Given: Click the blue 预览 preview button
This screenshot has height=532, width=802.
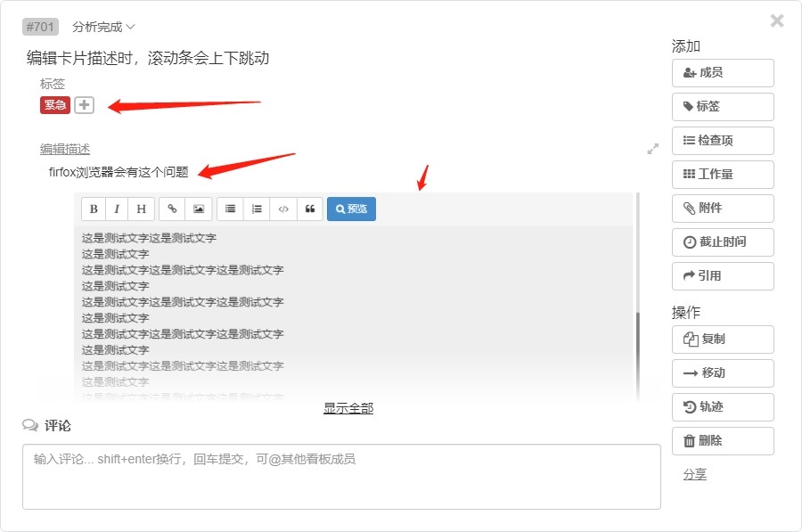Looking at the screenshot, I should 351,209.
